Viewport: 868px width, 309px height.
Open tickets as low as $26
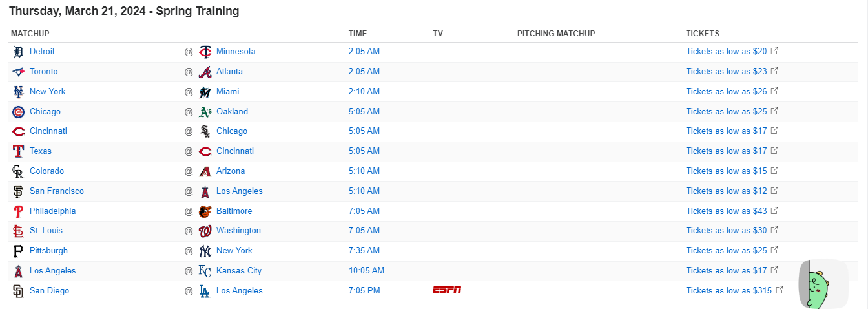coord(732,91)
